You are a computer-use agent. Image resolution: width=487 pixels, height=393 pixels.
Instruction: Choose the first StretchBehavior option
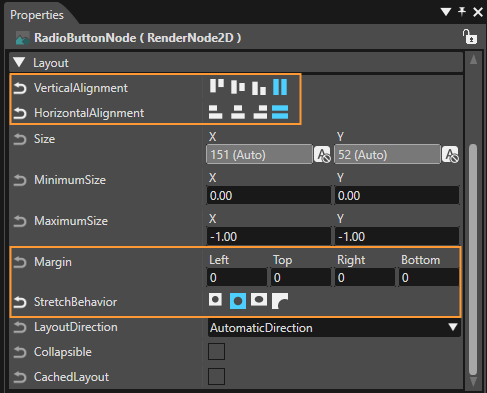pos(215,299)
